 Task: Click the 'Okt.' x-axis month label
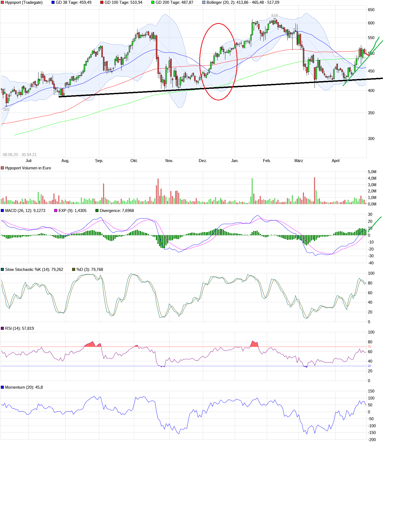(134, 161)
